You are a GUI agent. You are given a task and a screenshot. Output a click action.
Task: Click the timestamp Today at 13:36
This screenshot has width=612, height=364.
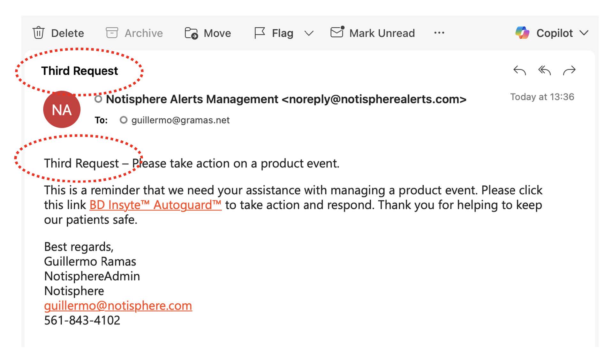click(542, 97)
